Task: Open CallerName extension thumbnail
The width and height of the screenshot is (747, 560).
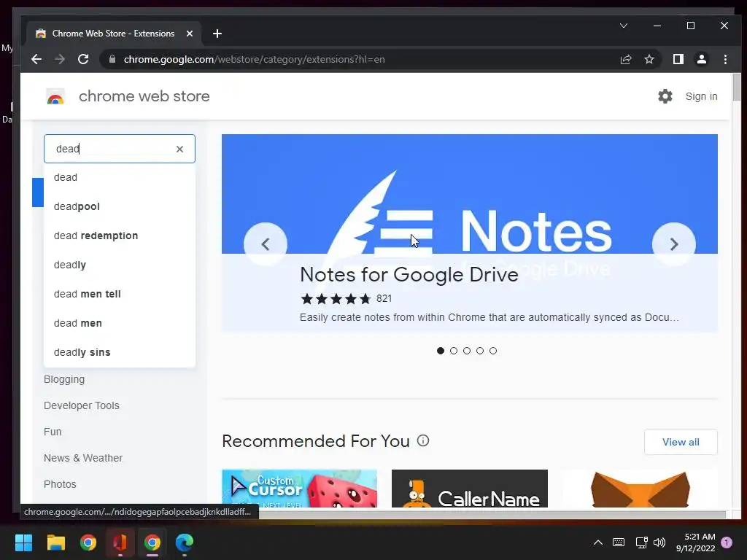Action: 469,489
